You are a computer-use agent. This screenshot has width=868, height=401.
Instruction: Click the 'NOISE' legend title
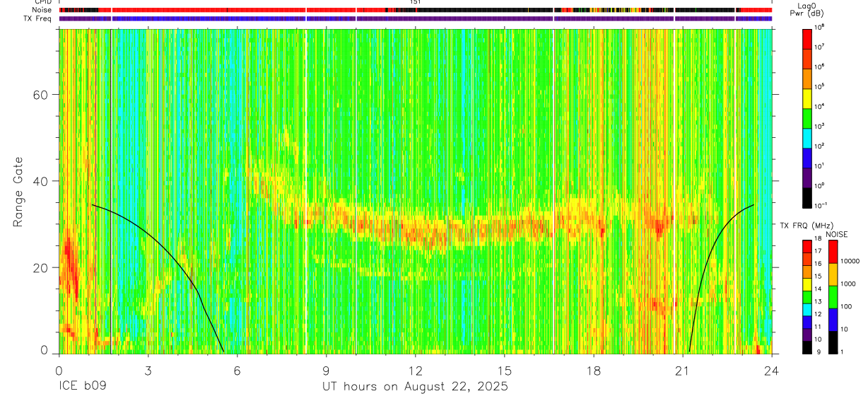pyautogui.click(x=836, y=233)
